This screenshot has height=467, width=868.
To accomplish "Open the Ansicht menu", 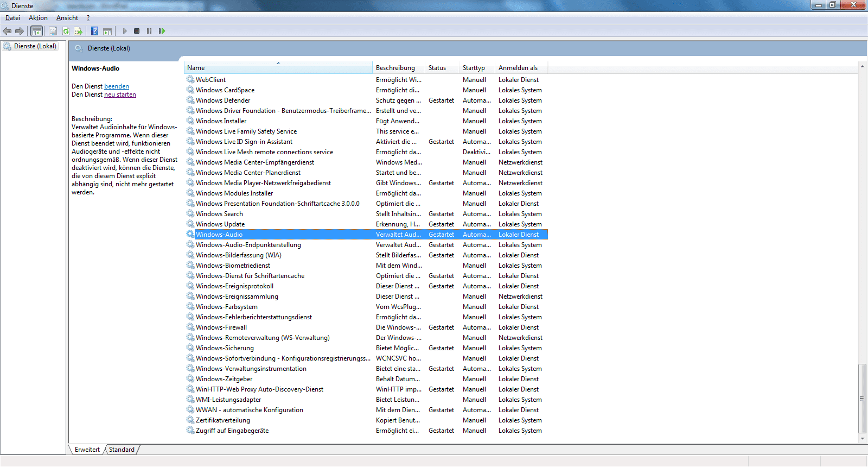I will coord(67,18).
